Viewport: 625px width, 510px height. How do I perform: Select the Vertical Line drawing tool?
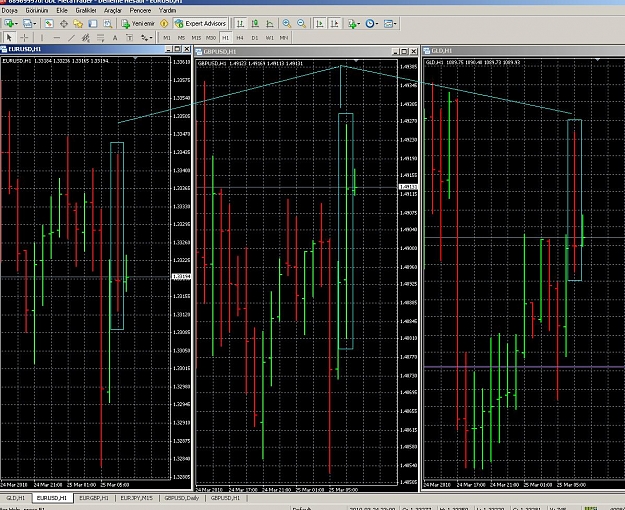(42, 38)
